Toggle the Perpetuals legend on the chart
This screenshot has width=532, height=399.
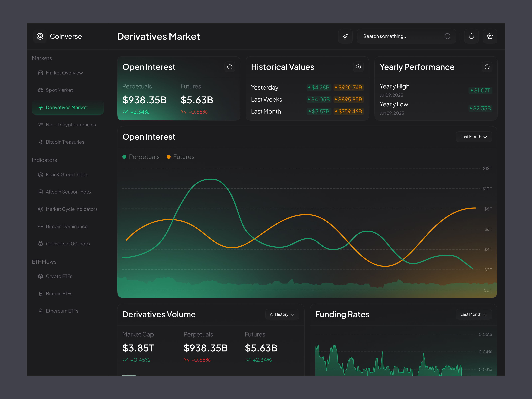point(141,157)
